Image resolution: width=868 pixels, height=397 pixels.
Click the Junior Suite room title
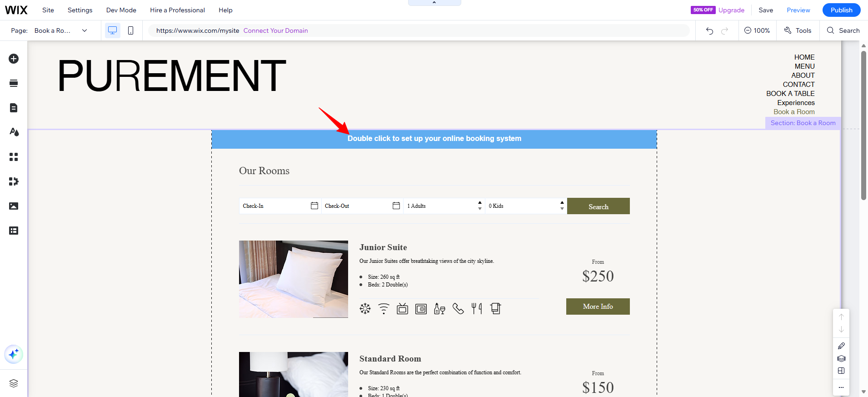(383, 247)
